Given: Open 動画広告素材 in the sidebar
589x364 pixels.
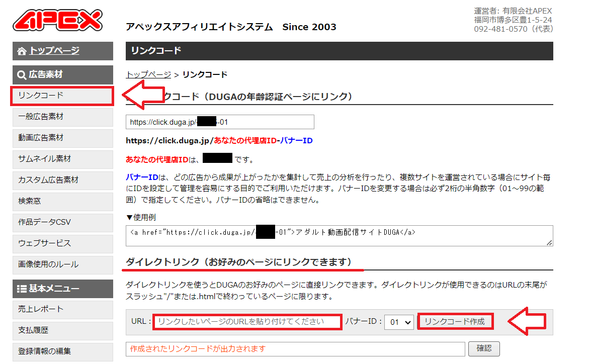Looking at the screenshot, I should 63,138.
